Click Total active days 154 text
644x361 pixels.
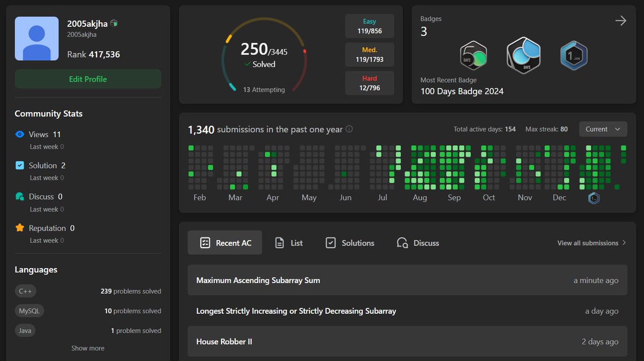tap(485, 129)
